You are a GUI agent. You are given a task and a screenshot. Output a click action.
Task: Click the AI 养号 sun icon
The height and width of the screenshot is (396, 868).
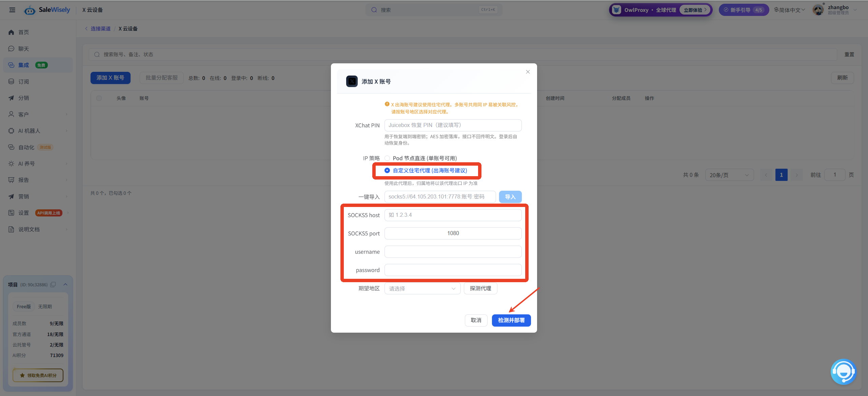(x=11, y=164)
